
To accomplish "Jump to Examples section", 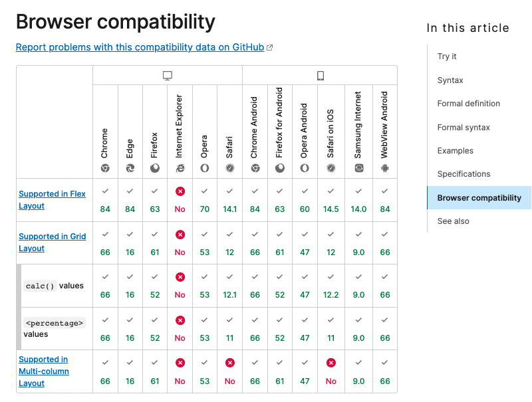I will [455, 150].
